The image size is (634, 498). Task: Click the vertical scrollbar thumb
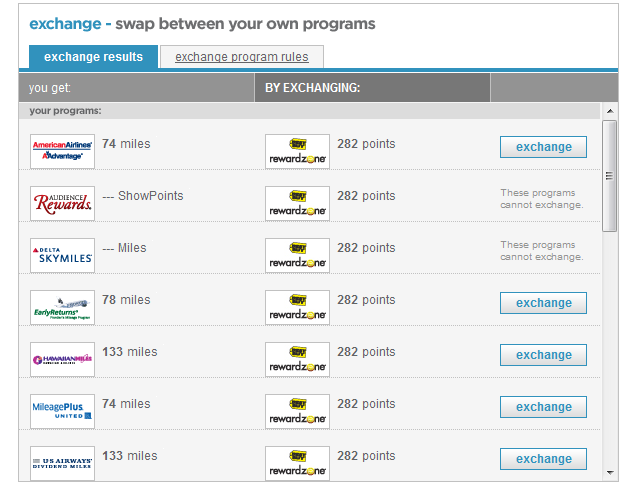click(609, 176)
